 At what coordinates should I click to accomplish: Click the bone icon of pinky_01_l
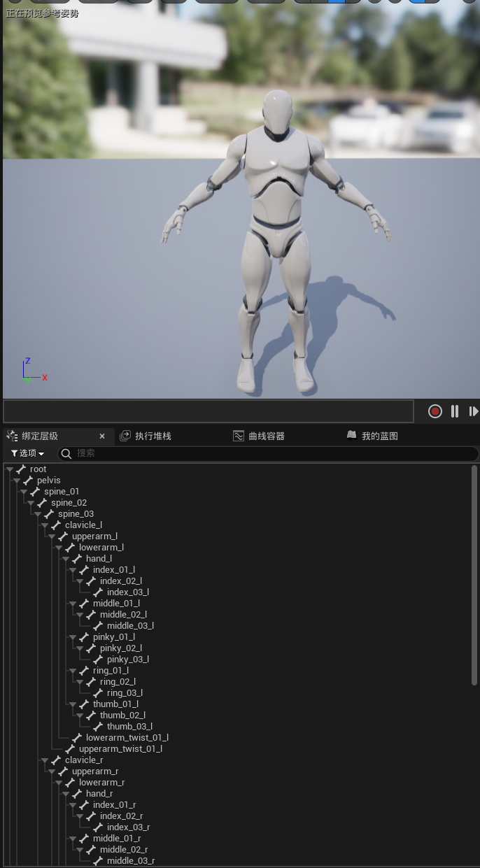pyautogui.click(x=84, y=637)
